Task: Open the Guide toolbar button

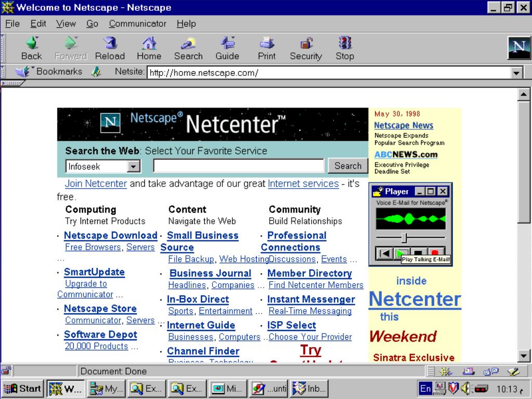Action: coord(227,44)
